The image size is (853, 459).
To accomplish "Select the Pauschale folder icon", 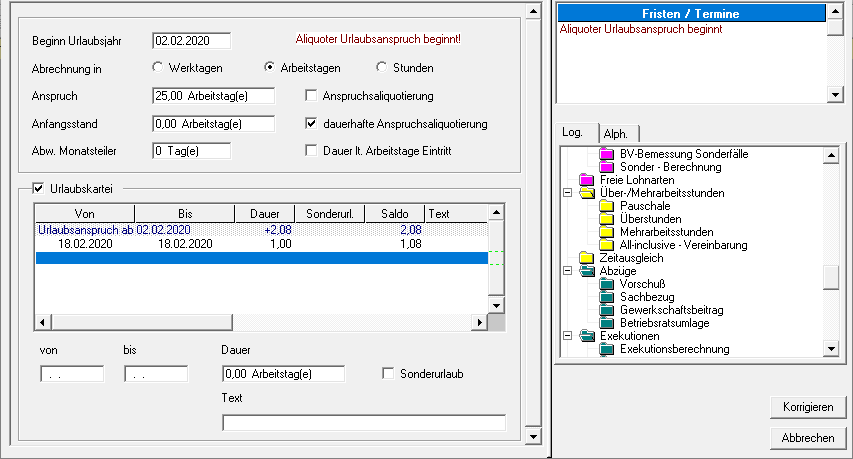I will 607,206.
